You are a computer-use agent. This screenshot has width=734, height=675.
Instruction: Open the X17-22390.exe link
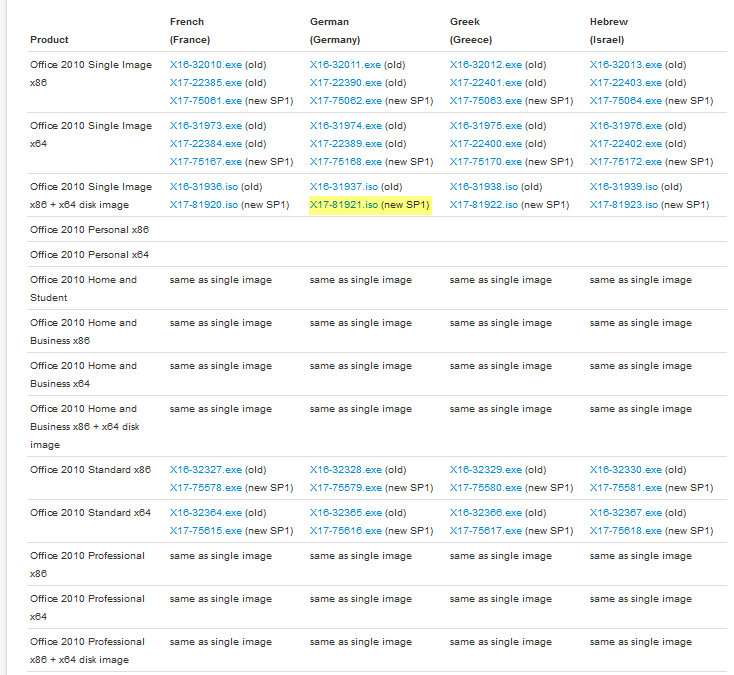345,83
